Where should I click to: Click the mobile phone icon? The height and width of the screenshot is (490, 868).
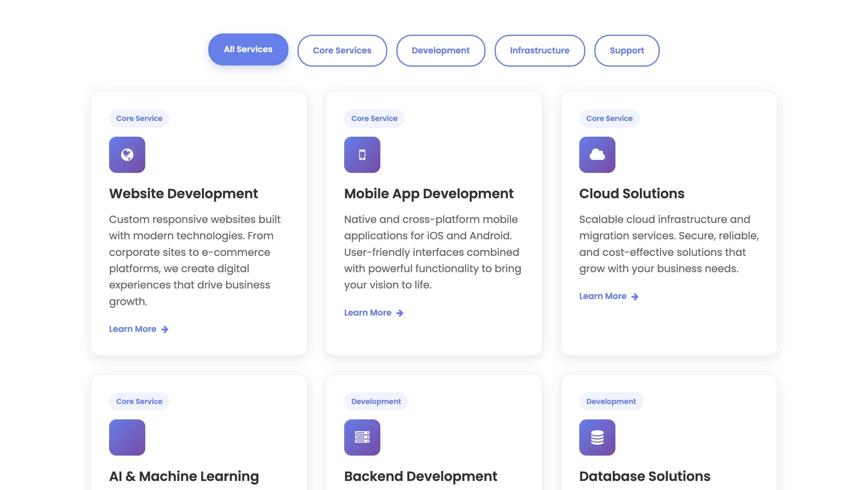(362, 155)
